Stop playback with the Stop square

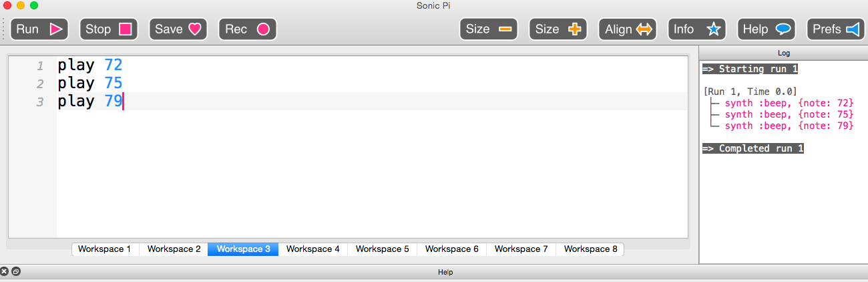point(109,29)
